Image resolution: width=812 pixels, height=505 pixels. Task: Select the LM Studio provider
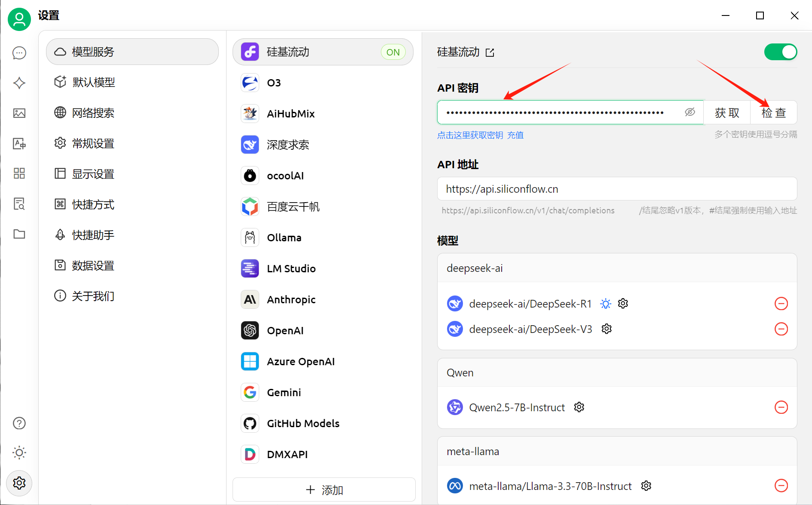coord(323,268)
